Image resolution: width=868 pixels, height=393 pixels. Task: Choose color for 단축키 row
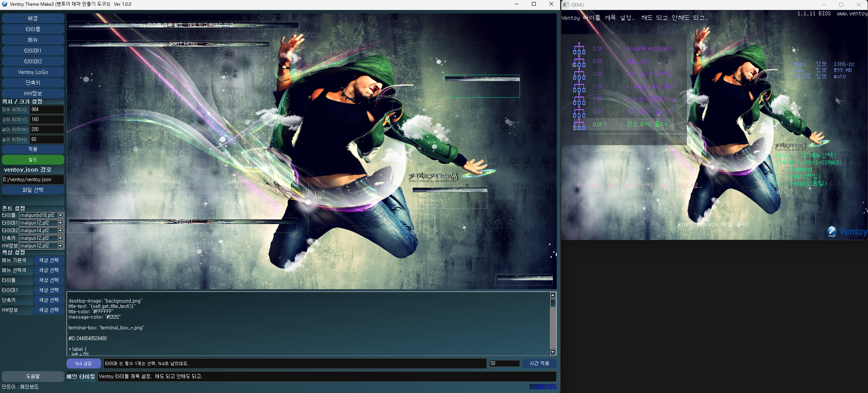(49, 300)
